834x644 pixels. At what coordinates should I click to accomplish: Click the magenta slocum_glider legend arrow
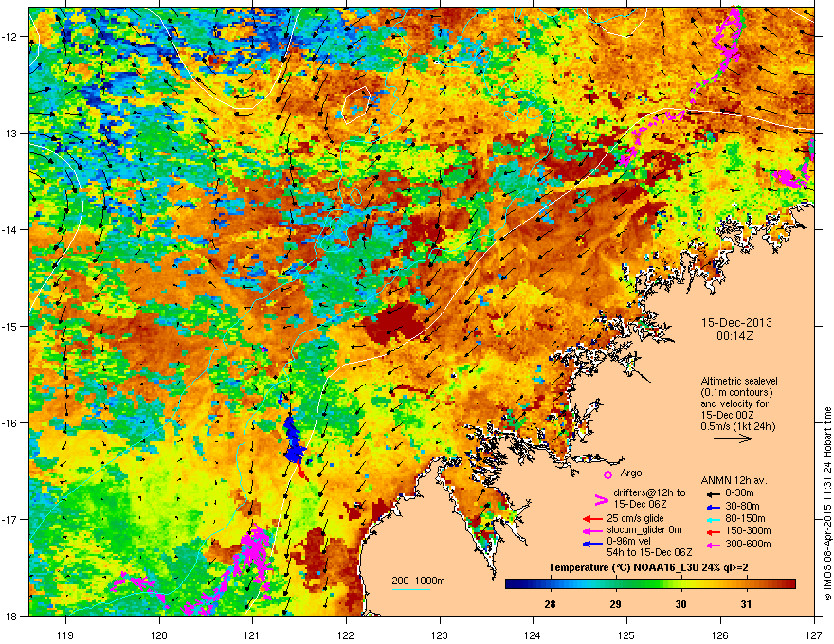pyautogui.click(x=592, y=530)
